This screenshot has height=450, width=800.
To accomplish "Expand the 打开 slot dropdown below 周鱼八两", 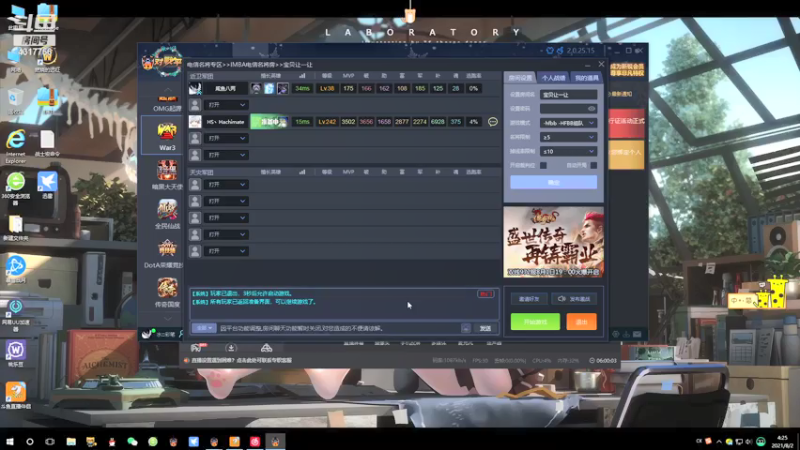I will 226,105.
